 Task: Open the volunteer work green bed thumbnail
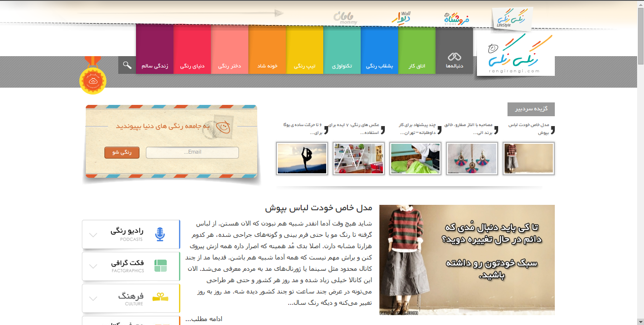point(415,159)
